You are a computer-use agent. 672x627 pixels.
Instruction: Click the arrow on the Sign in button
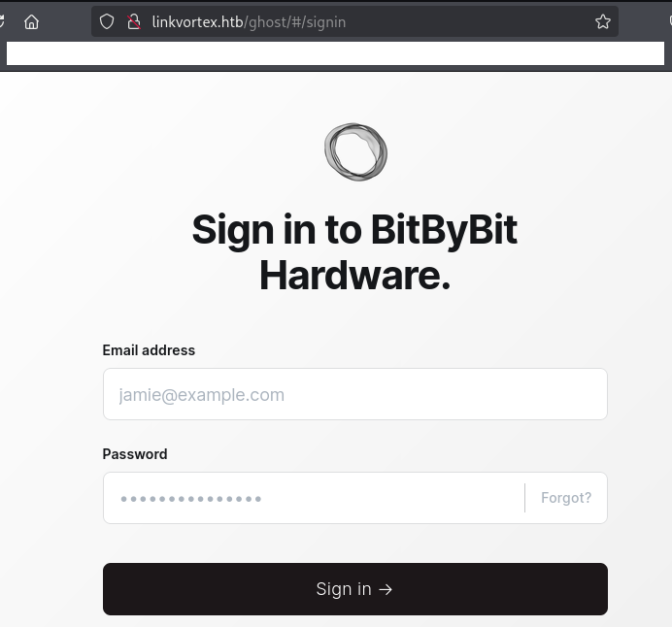point(386,589)
